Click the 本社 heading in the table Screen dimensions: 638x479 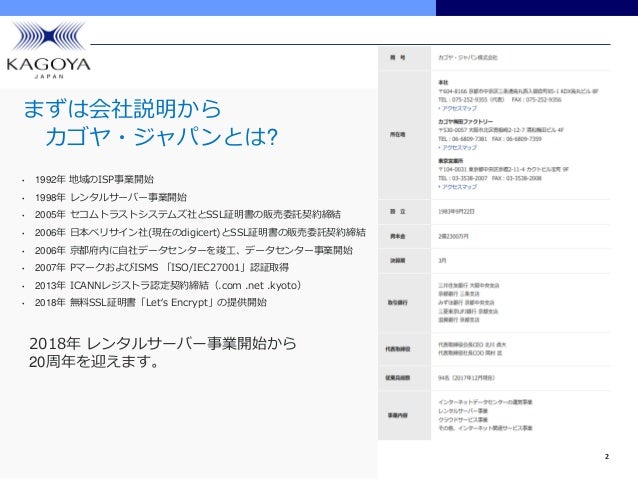coord(443,83)
